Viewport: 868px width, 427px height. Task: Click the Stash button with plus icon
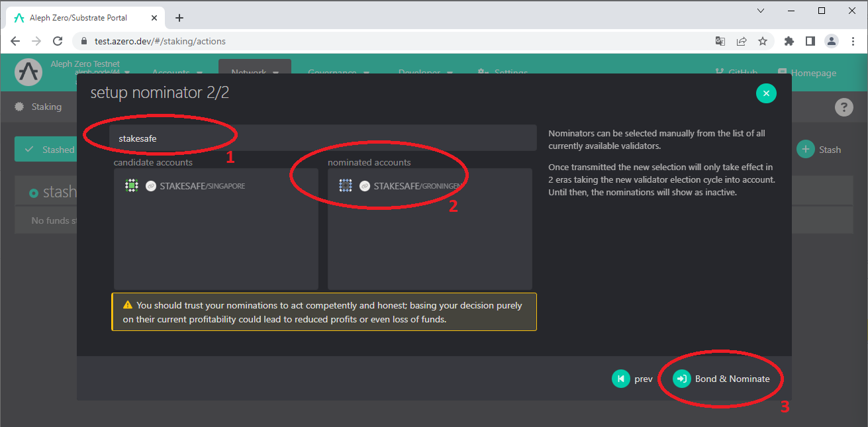point(819,150)
